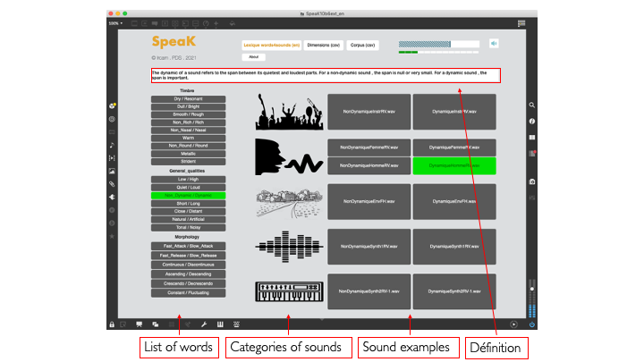
Task: Click the landscape environment category image
Action: pos(289,203)
